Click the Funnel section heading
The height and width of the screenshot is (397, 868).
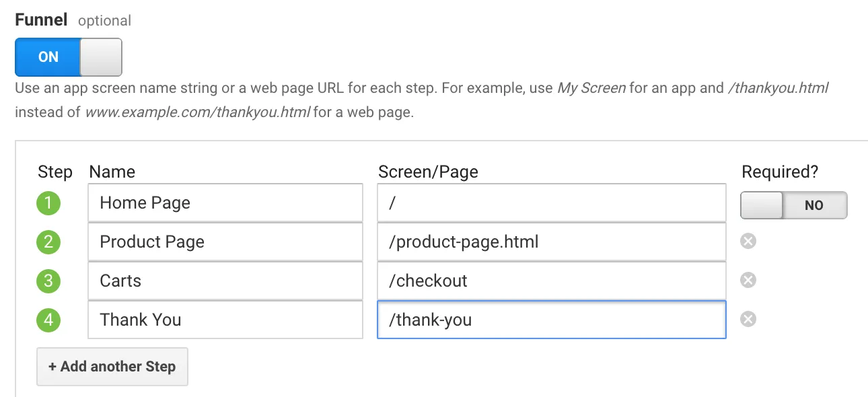[x=41, y=20]
